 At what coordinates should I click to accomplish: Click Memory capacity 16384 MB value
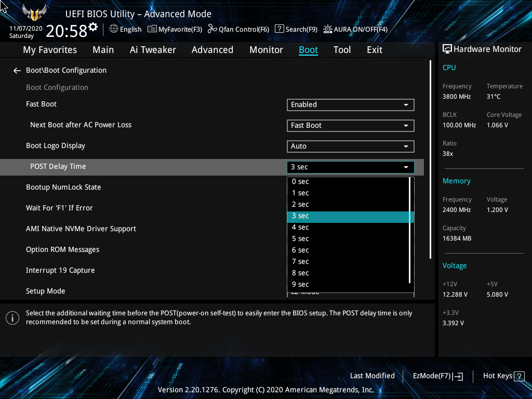point(457,238)
